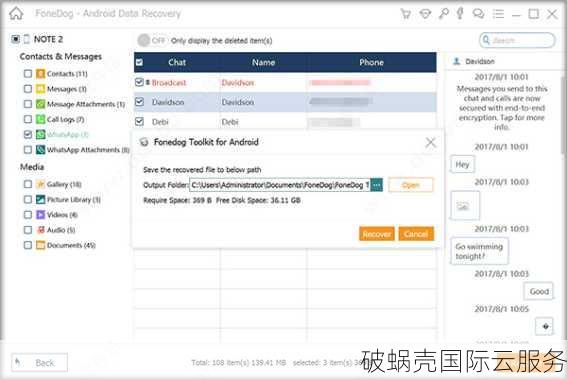Click the Picture Library icon

pyautogui.click(x=40, y=200)
